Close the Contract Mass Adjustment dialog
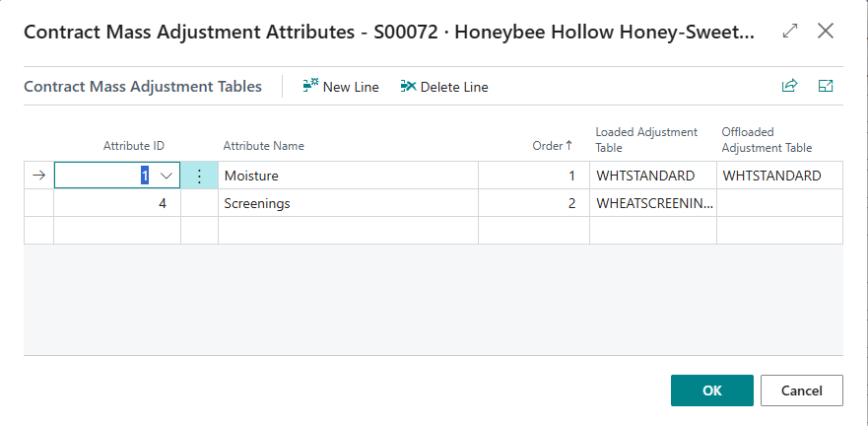868x426 pixels. point(826,31)
